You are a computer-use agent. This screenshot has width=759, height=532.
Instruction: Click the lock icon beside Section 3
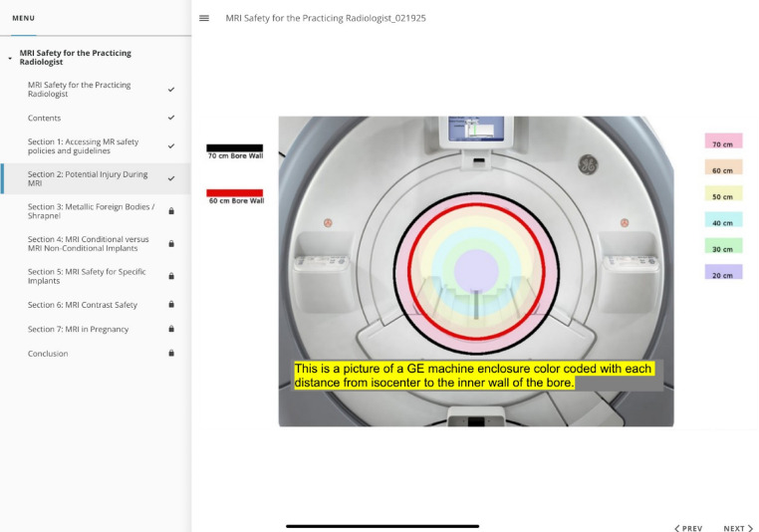tap(171, 211)
